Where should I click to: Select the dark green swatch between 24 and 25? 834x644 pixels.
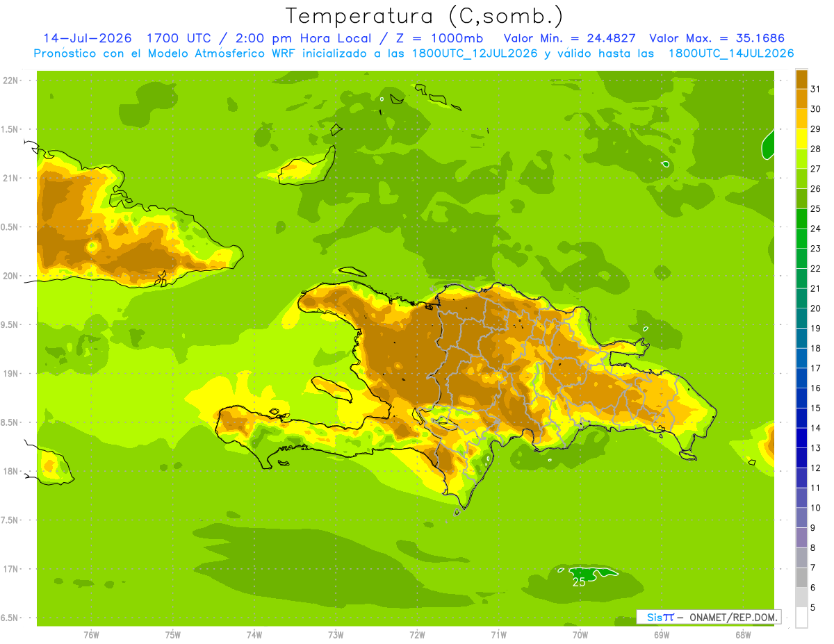(802, 218)
